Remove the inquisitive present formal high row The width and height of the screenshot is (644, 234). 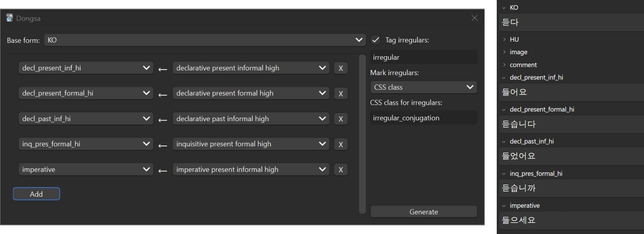340,144
